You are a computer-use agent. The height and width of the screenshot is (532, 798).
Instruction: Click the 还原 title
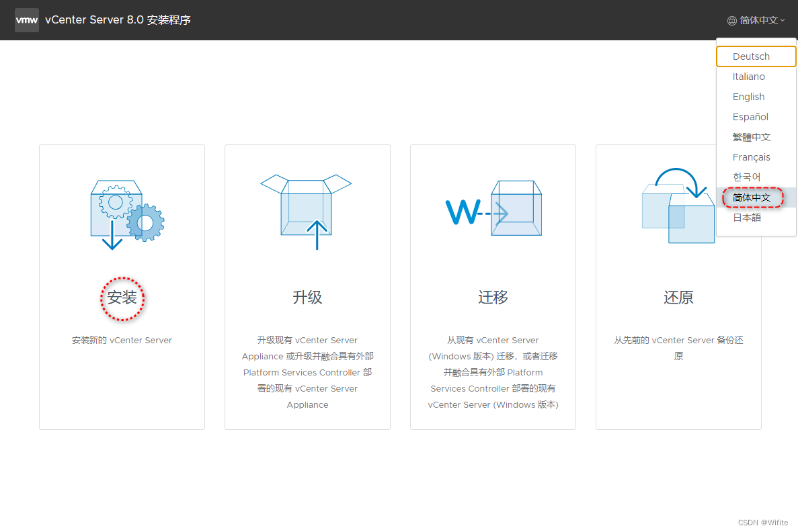pyautogui.click(x=678, y=298)
